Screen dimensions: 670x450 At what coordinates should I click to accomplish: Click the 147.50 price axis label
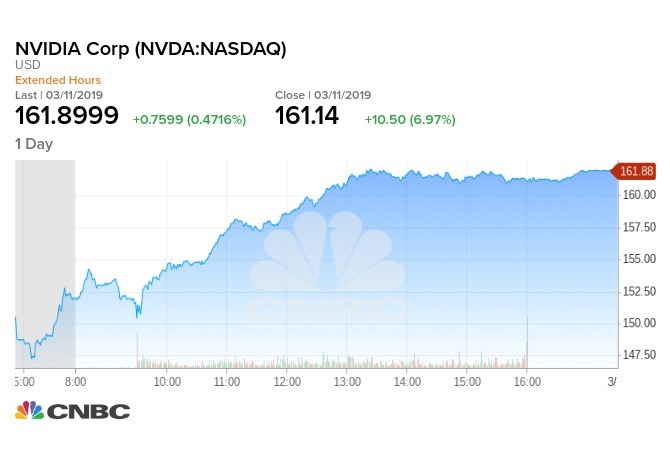636,355
